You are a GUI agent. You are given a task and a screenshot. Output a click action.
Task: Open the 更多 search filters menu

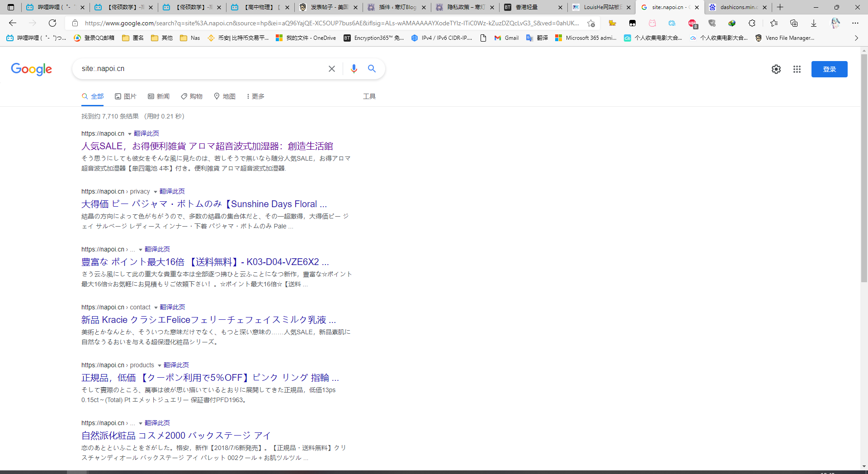(x=255, y=96)
